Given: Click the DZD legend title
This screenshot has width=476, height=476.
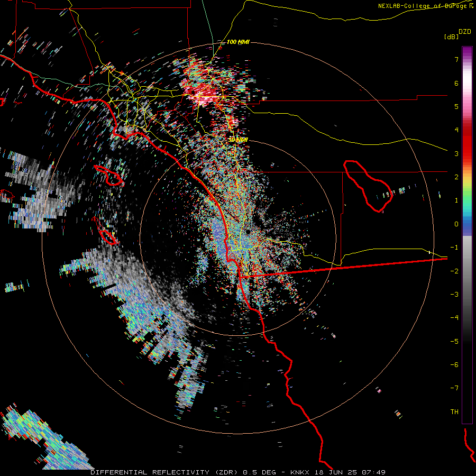Looking at the screenshot, I should (x=465, y=32).
